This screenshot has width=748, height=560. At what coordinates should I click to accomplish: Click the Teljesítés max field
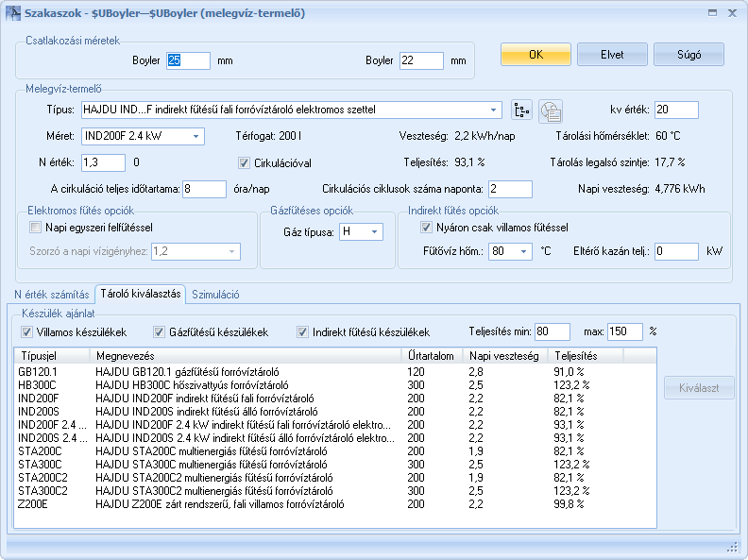click(625, 331)
